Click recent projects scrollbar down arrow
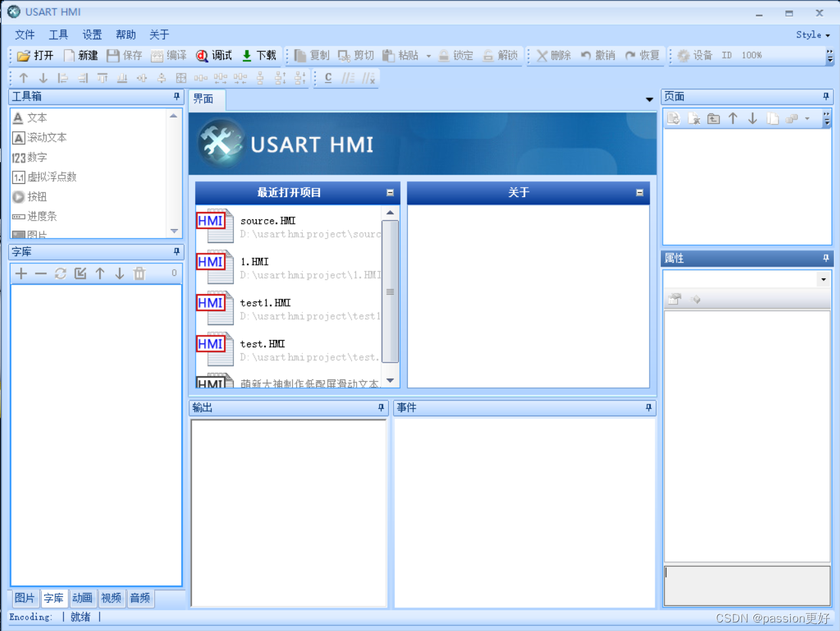 click(390, 381)
